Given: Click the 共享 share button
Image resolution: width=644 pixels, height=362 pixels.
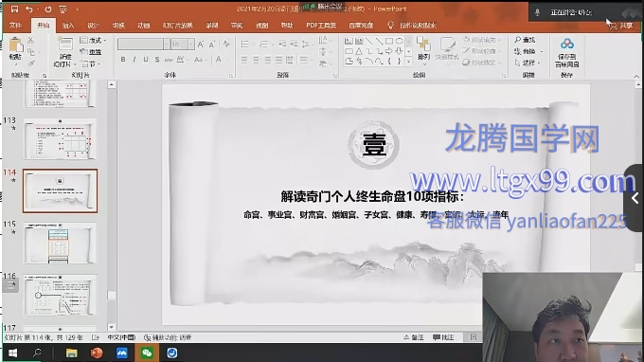Looking at the screenshot, I should (x=622, y=26).
